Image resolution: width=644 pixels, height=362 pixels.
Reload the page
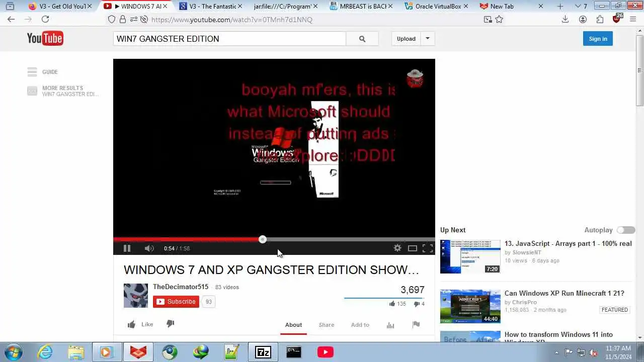(45, 19)
